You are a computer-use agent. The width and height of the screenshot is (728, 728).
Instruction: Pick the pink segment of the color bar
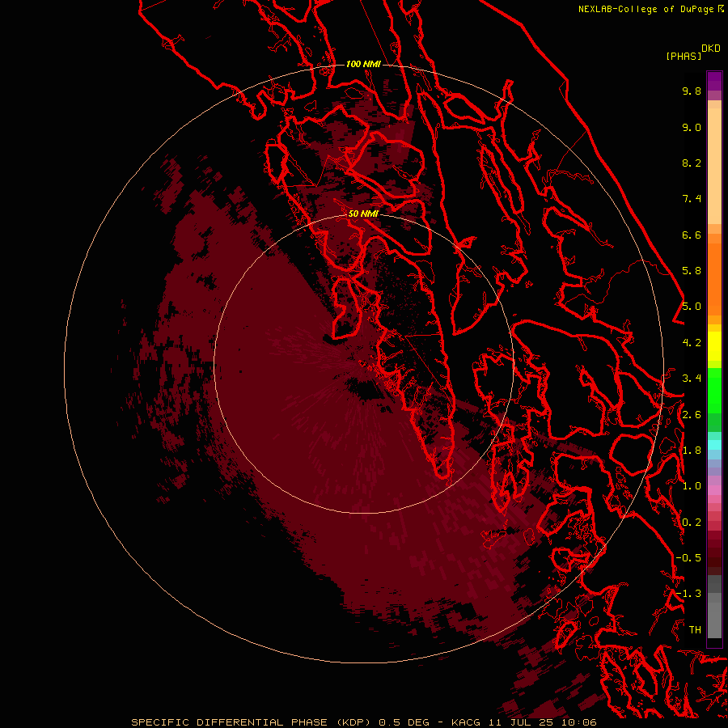pos(714,490)
